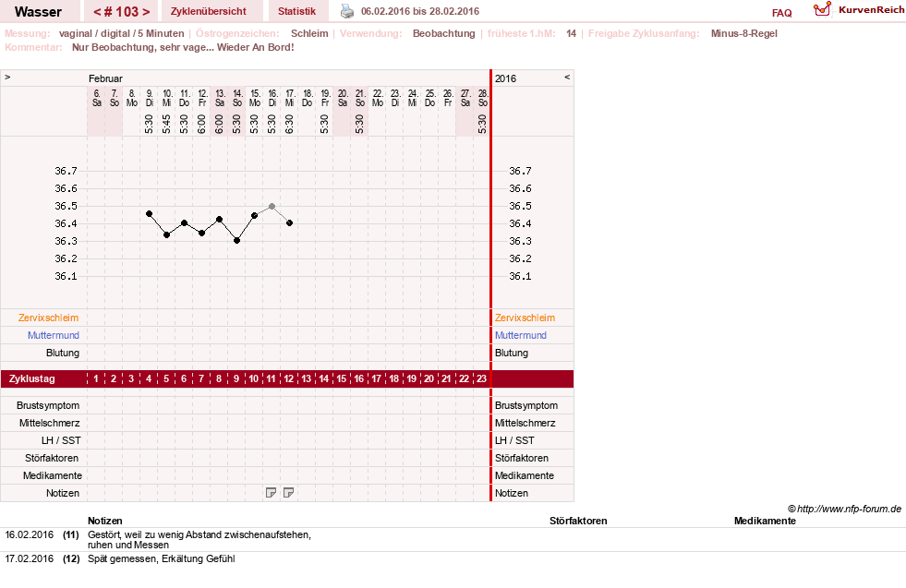Visit the http://www.nfp-forum.de link

pos(849,509)
